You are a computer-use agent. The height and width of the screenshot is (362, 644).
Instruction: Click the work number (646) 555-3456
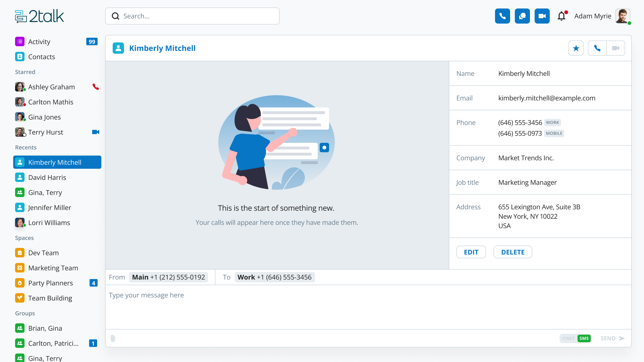click(520, 123)
